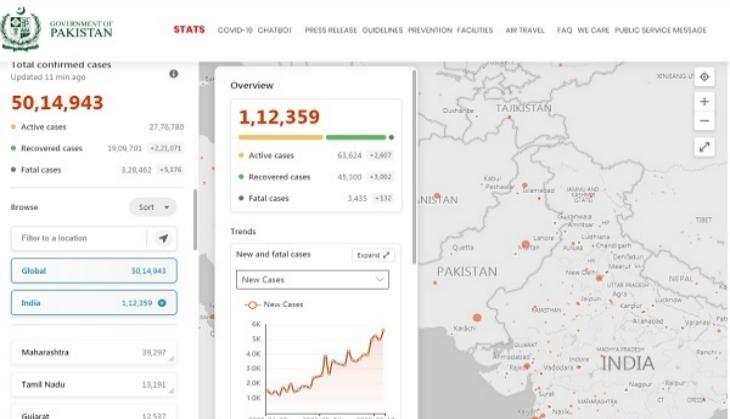Select the Global row
Viewport: 730px width, 419px height.
pos(94,270)
